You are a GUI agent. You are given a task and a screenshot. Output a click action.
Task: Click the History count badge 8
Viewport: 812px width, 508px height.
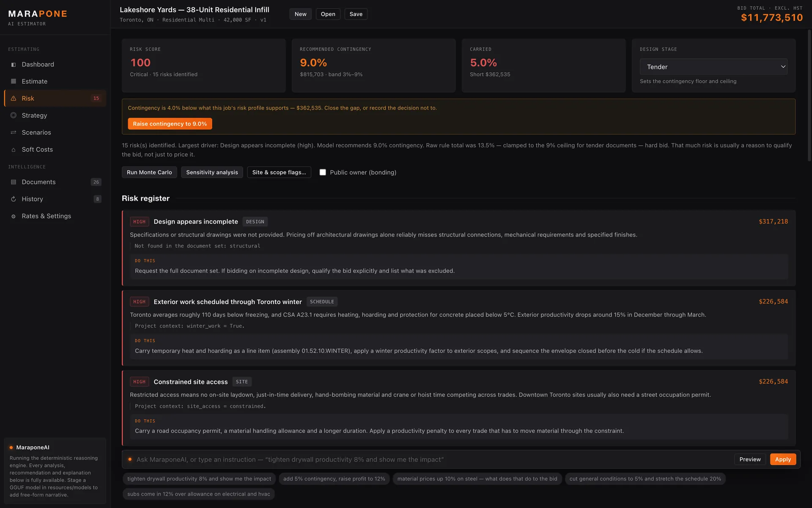click(x=97, y=199)
